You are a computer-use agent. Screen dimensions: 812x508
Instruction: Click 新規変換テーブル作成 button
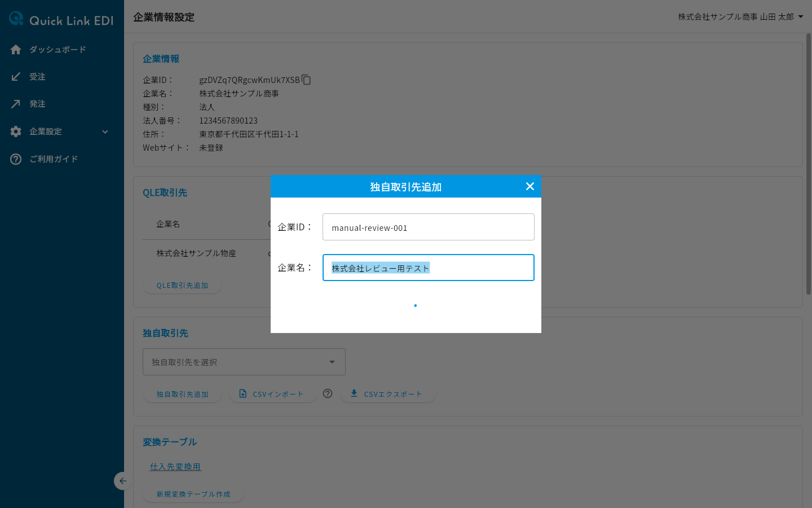pos(193,494)
